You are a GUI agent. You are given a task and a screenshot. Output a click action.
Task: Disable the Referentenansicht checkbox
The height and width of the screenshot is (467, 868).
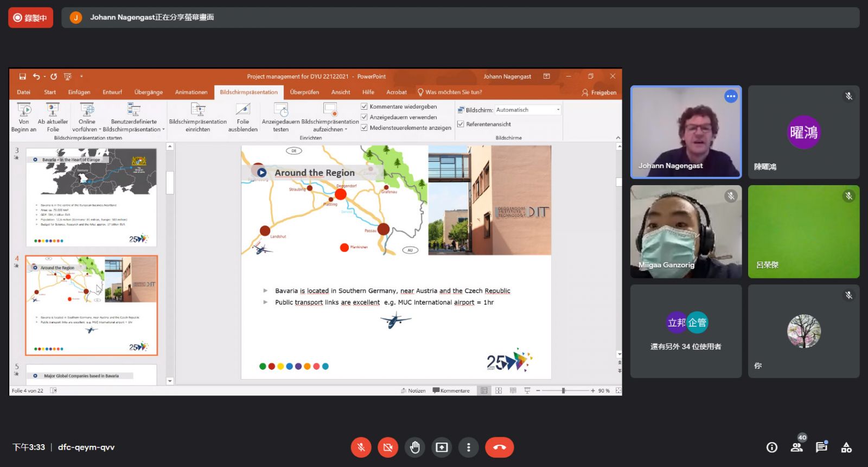click(x=461, y=124)
